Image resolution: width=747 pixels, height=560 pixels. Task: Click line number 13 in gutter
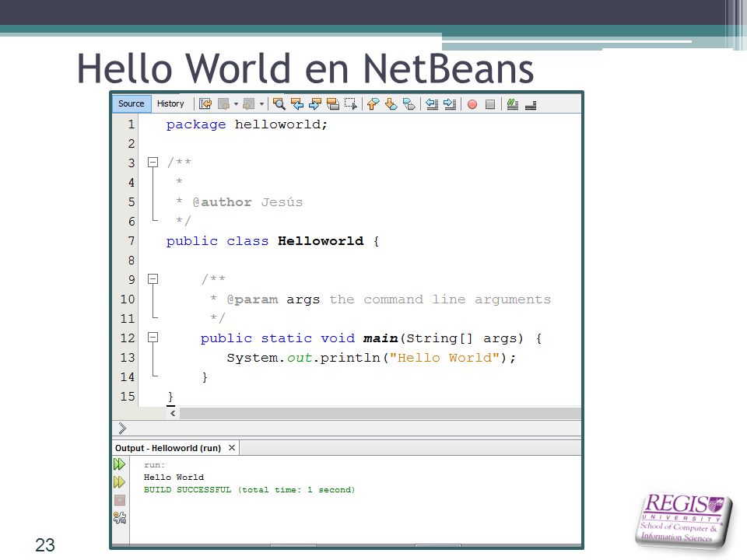click(128, 358)
